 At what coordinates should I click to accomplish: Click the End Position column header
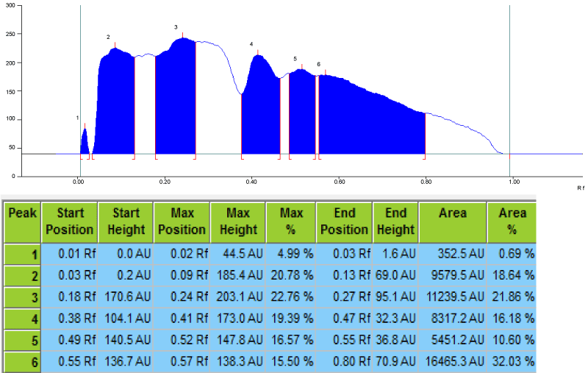(344, 222)
